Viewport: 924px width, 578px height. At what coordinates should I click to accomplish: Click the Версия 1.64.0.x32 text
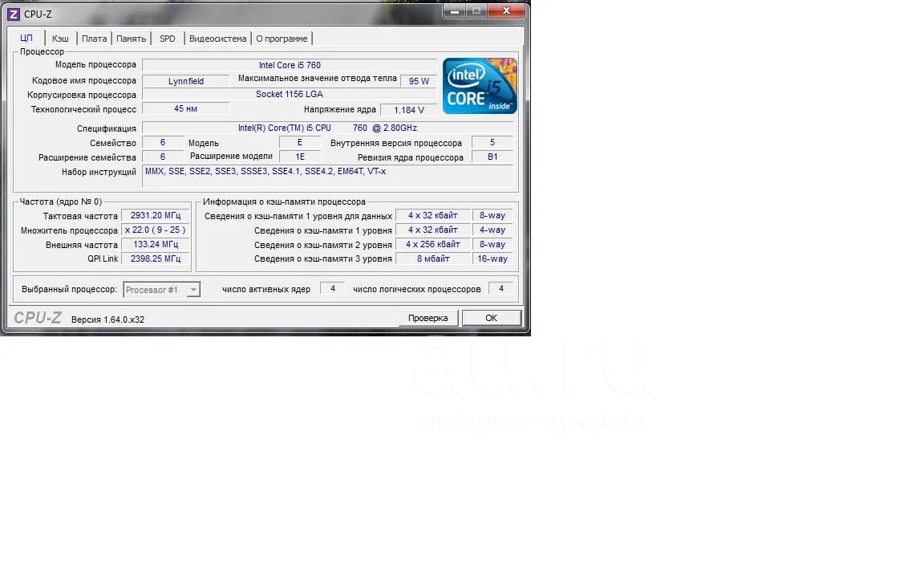(x=107, y=319)
